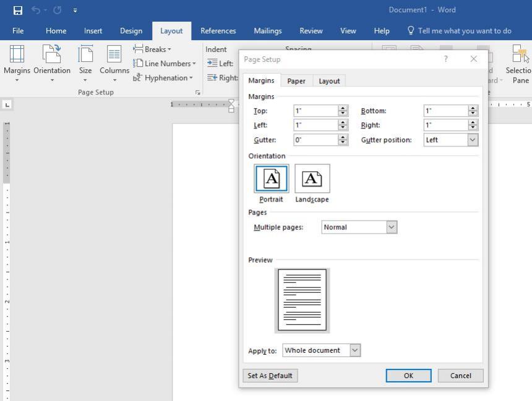532x401 pixels.
Task: Click the Save icon in title bar
Action: (x=18, y=10)
